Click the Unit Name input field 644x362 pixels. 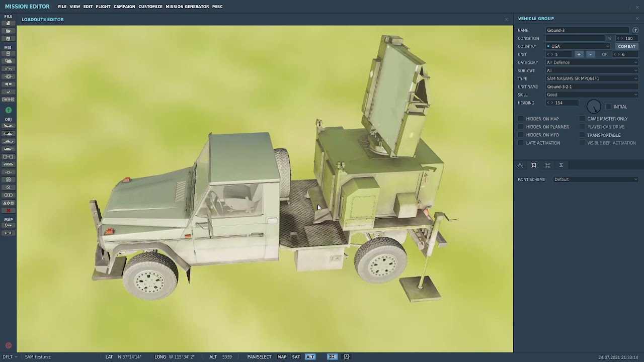tap(592, 87)
